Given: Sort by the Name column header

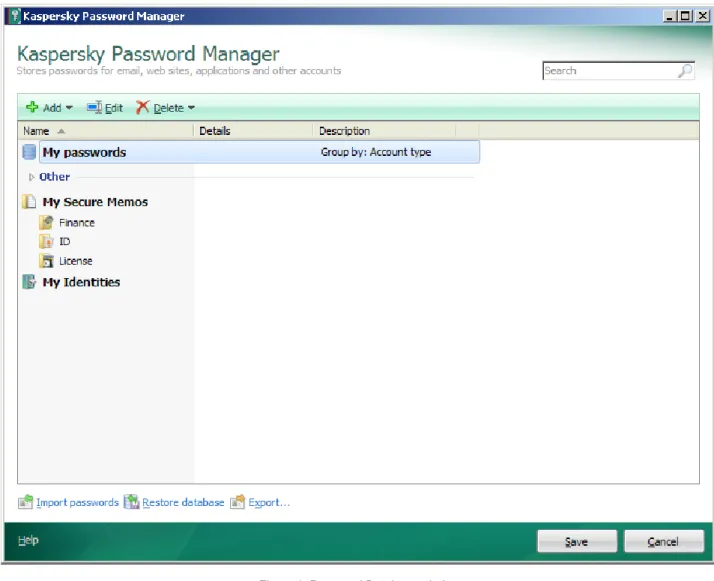Looking at the screenshot, I should (106, 131).
